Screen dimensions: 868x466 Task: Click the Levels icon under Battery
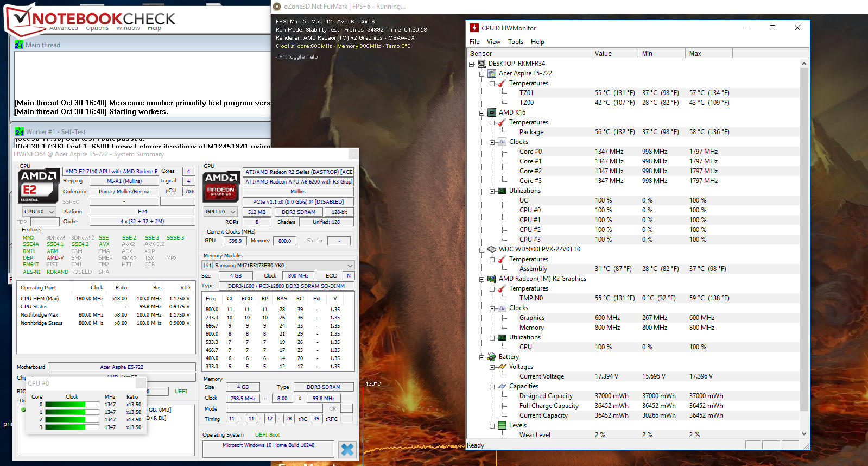click(502, 425)
